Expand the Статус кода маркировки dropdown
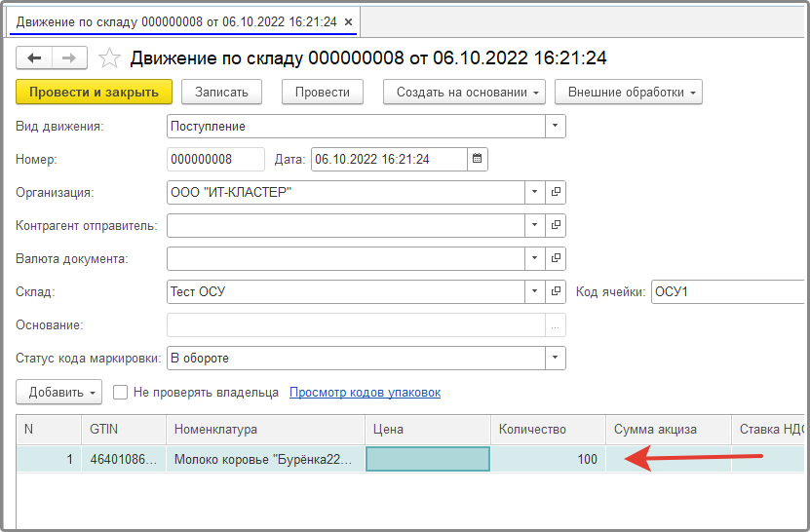 [556, 358]
